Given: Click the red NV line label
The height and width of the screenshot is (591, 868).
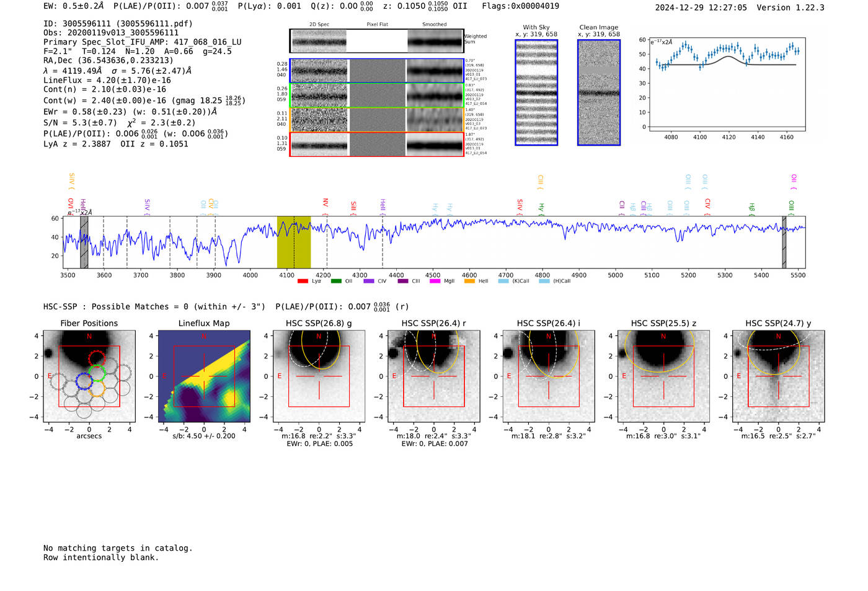Looking at the screenshot, I should 325,203.
